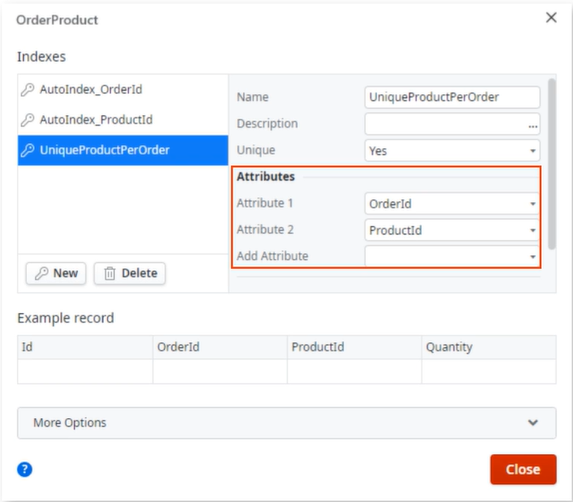Screen dimensions: 573x502
Task: Close the OrderProduct dialog with the X
Action: (551, 18)
